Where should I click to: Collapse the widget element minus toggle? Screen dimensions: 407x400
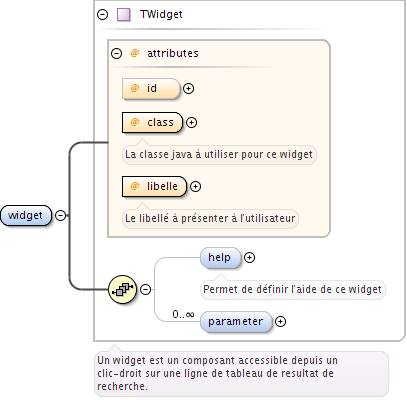coord(60,215)
